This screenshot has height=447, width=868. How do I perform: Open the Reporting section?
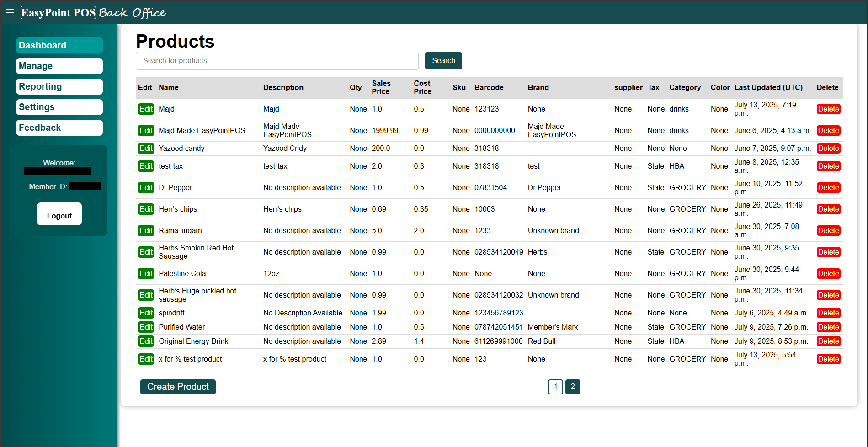click(x=59, y=86)
